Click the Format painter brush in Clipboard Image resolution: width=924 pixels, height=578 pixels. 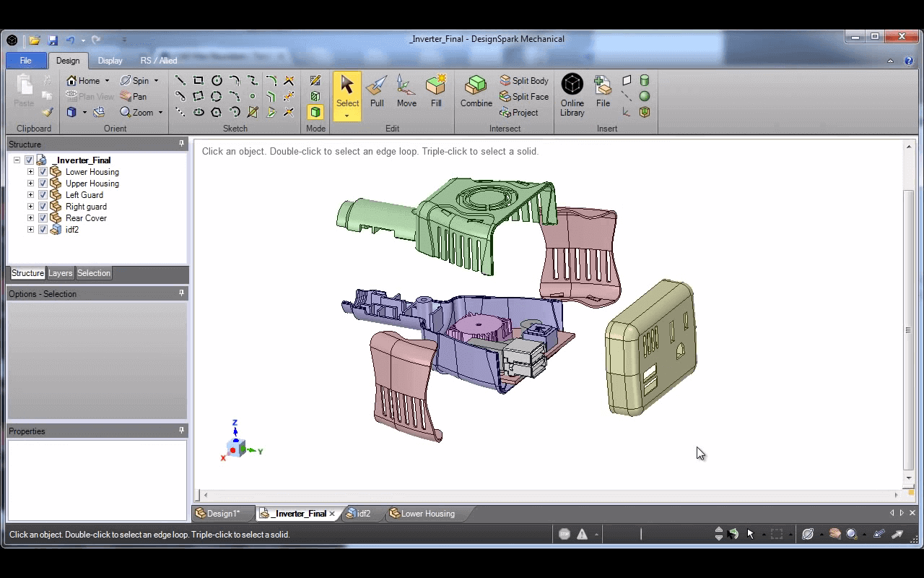coord(47,112)
